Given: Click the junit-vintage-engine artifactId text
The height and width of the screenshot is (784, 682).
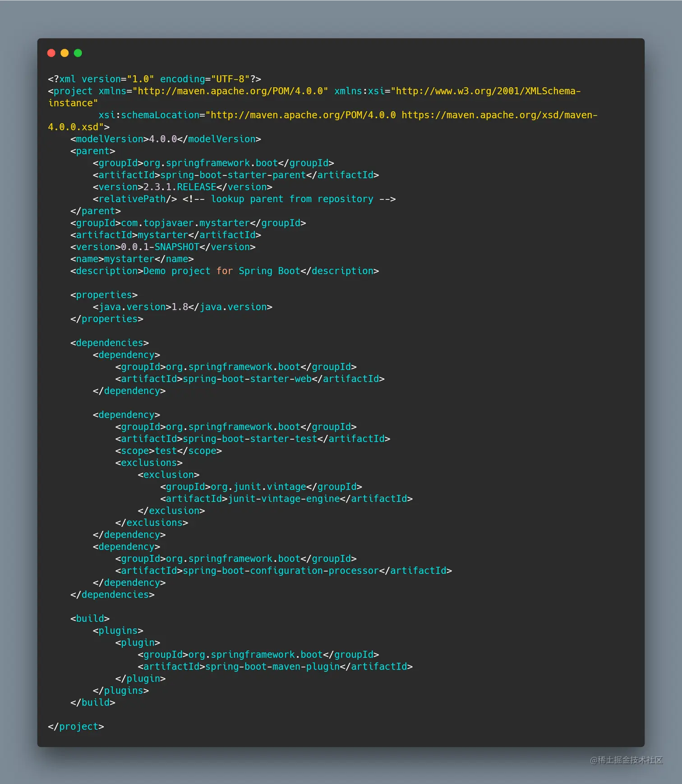Looking at the screenshot, I should tap(284, 499).
